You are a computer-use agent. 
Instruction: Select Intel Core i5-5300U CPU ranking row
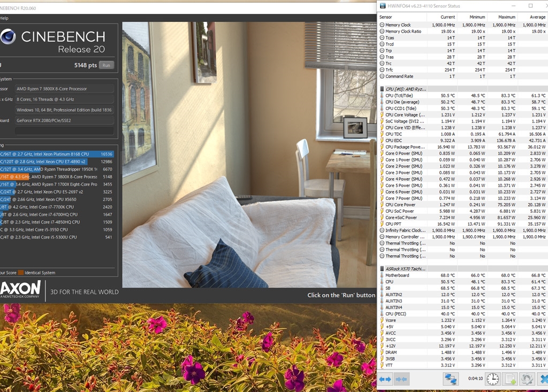coord(57,237)
